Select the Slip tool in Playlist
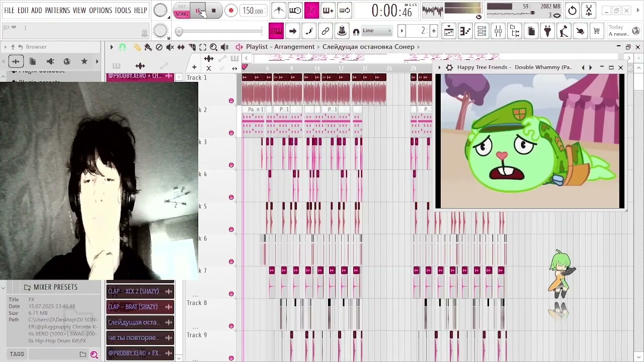Viewport: 644px width, 362px height. point(181,47)
